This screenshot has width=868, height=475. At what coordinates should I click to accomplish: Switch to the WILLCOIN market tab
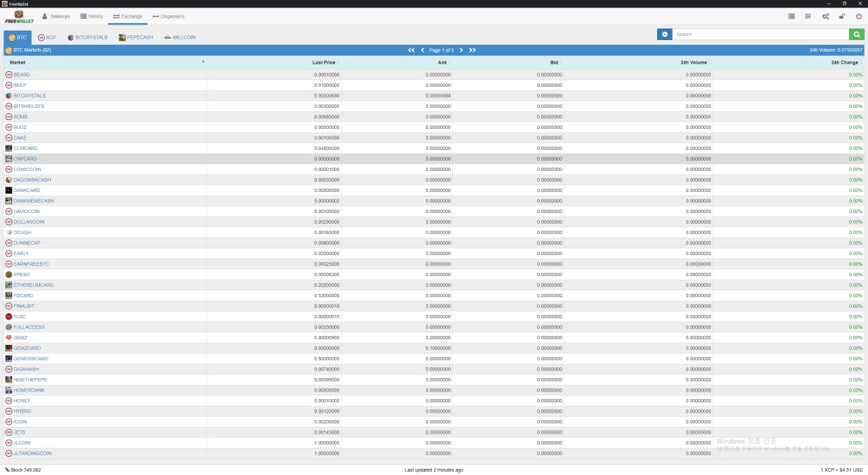click(x=180, y=37)
